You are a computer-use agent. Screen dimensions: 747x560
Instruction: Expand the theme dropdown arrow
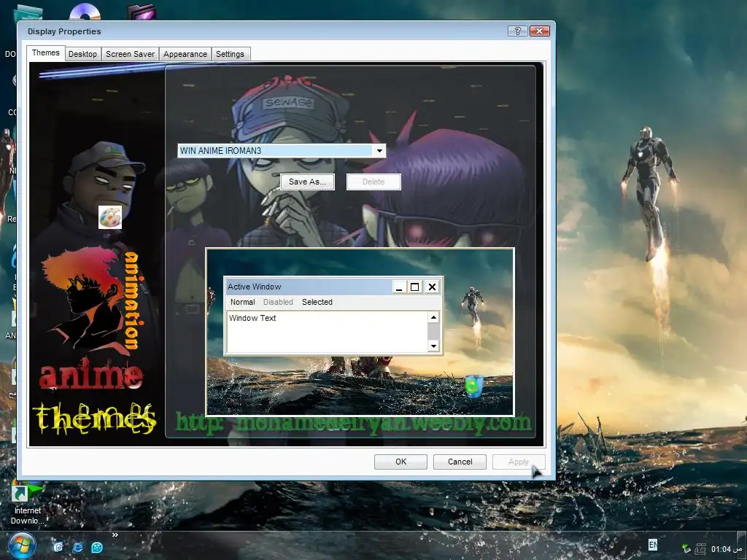[379, 151]
